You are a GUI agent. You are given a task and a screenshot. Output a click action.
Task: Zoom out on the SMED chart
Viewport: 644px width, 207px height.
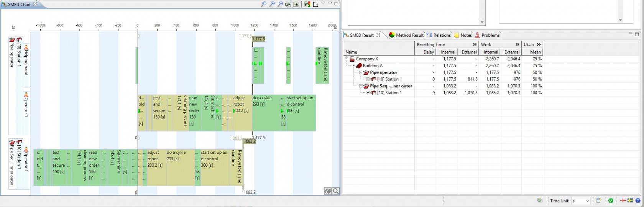tap(280, 4)
